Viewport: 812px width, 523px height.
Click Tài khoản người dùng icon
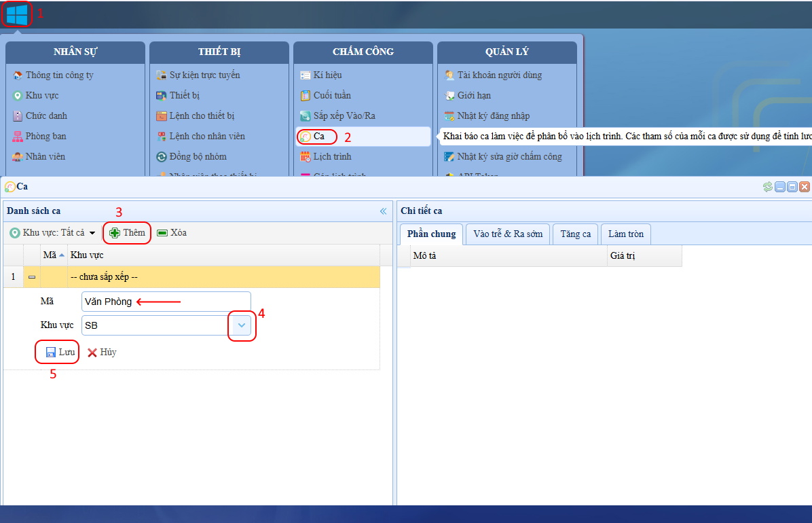pyautogui.click(x=449, y=75)
